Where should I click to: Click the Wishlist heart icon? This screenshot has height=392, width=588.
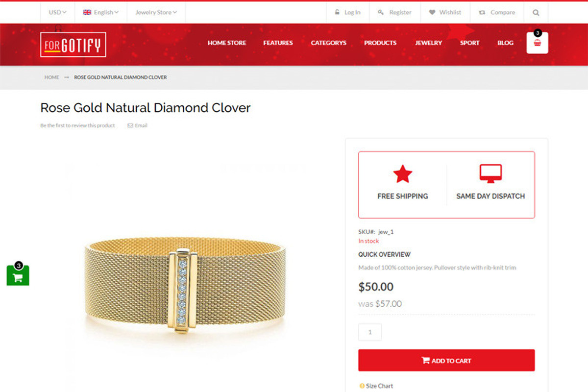point(432,13)
